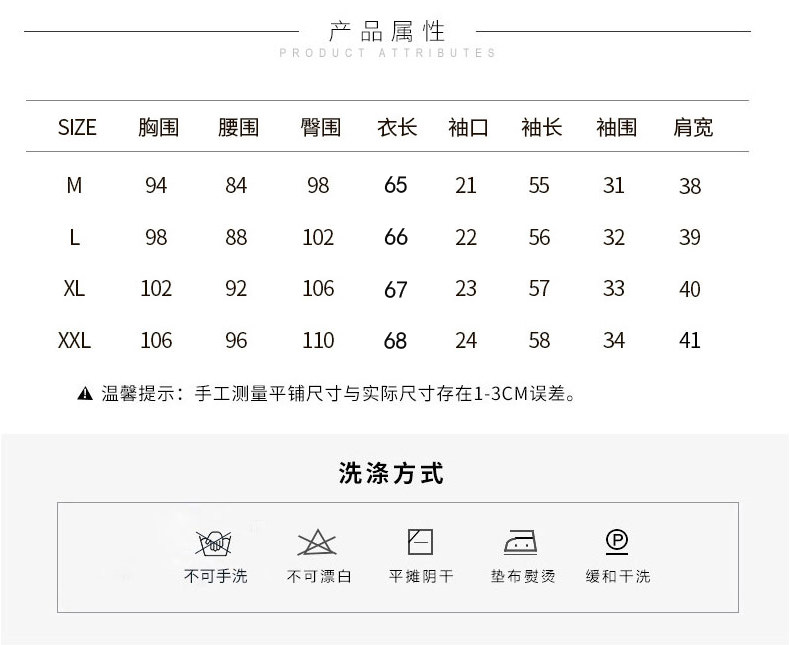Click the SIZE column header

point(77,127)
